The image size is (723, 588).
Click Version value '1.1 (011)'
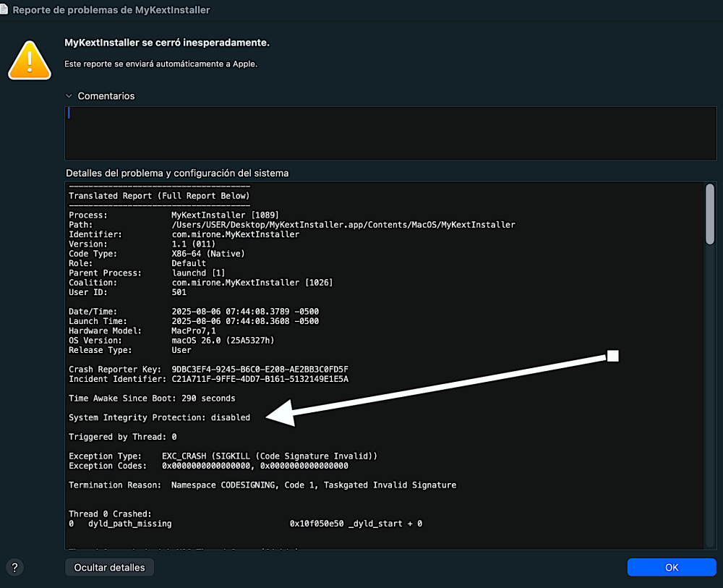click(193, 244)
